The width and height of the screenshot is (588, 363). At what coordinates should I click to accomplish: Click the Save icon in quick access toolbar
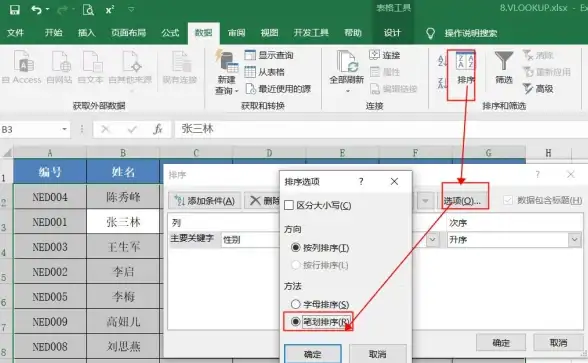(15, 10)
